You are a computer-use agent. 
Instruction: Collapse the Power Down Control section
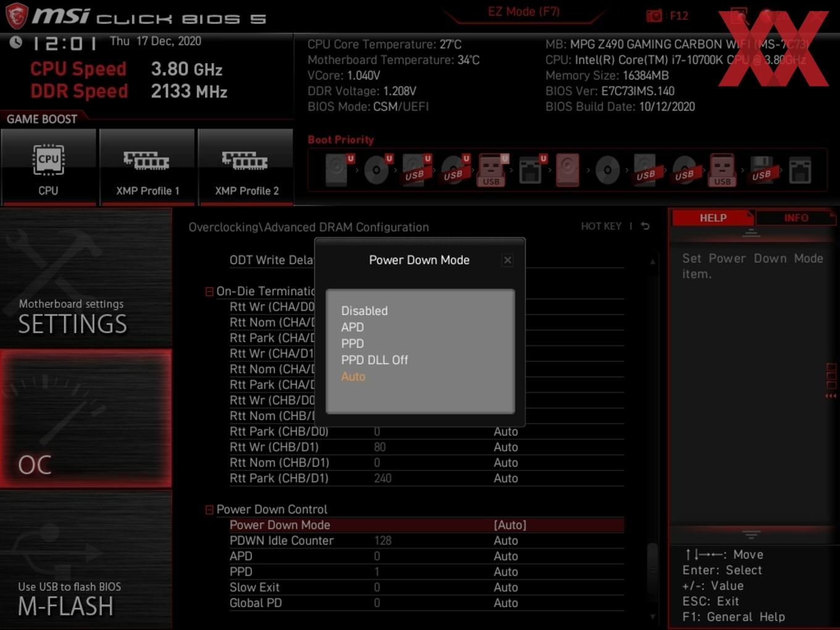209,510
